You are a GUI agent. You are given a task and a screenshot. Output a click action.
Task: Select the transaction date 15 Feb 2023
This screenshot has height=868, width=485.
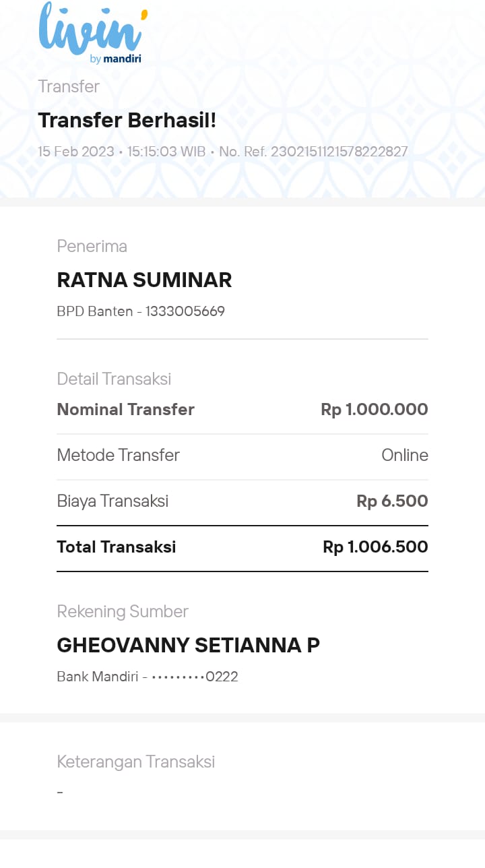tap(76, 152)
